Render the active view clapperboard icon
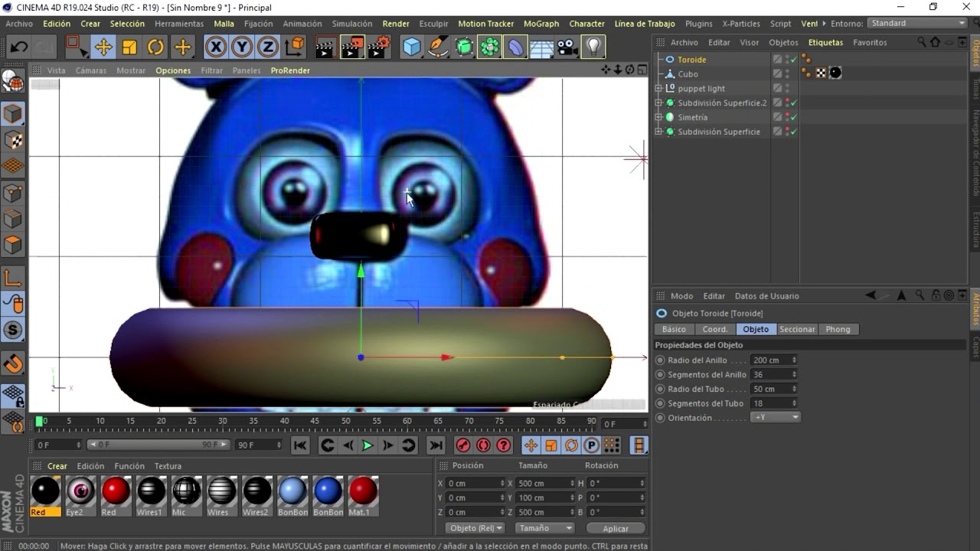The width and height of the screenshot is (980, 551). tap(325, 47)
